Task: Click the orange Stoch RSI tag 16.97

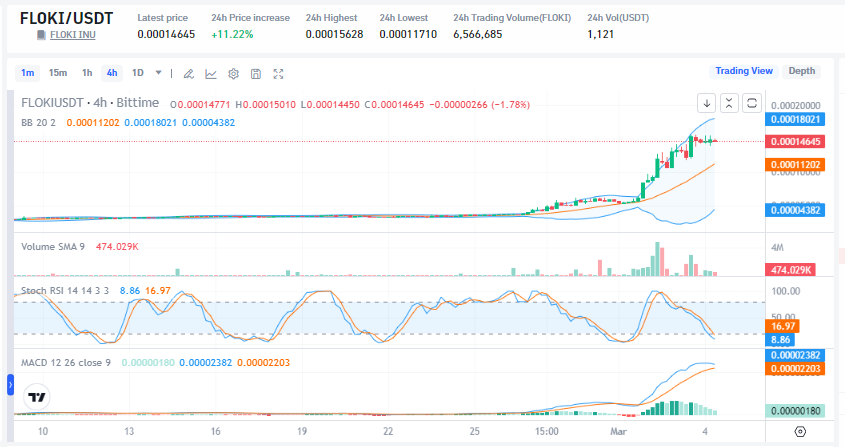Action: click(x=782, y=326)
